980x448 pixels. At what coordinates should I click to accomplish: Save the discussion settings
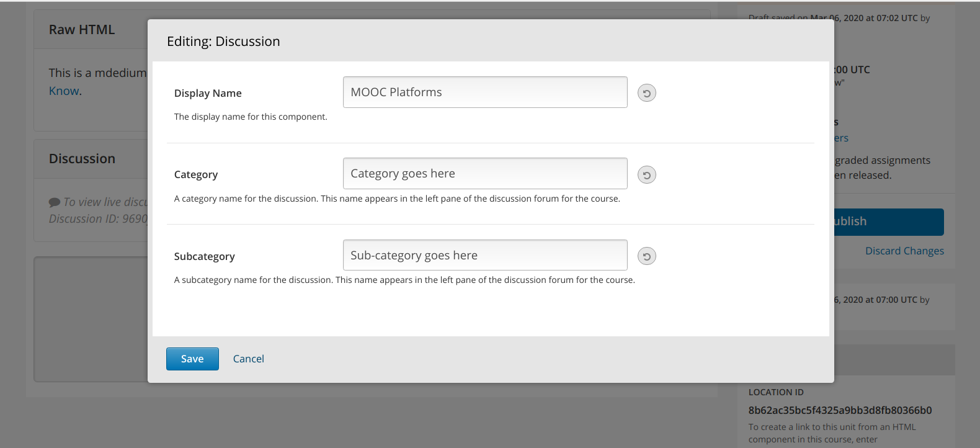click(x=192, y=359)
